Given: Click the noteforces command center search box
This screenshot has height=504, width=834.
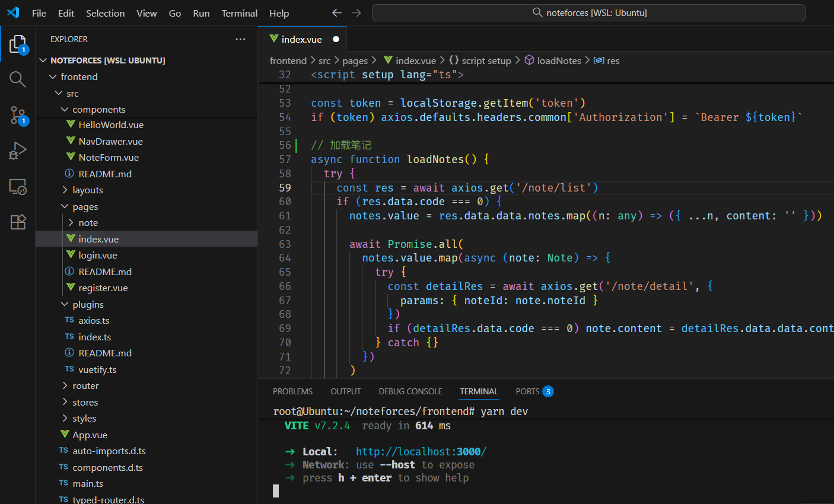Looking at the screenshot, I should click(588, 12).
